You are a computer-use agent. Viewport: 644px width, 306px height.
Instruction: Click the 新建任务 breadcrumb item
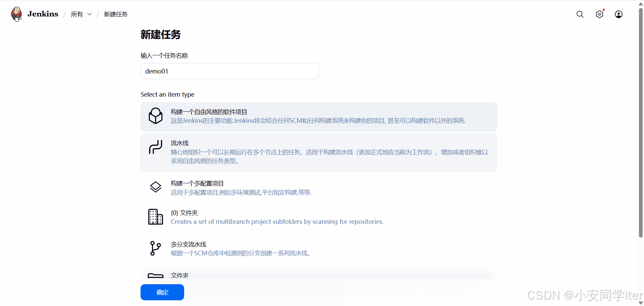click(x=116, y=14)
